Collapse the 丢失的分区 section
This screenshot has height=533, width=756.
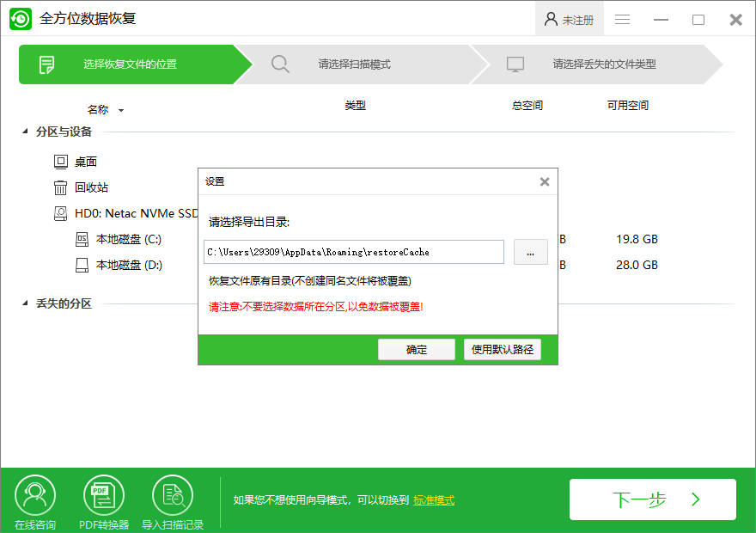click(25, 303)
